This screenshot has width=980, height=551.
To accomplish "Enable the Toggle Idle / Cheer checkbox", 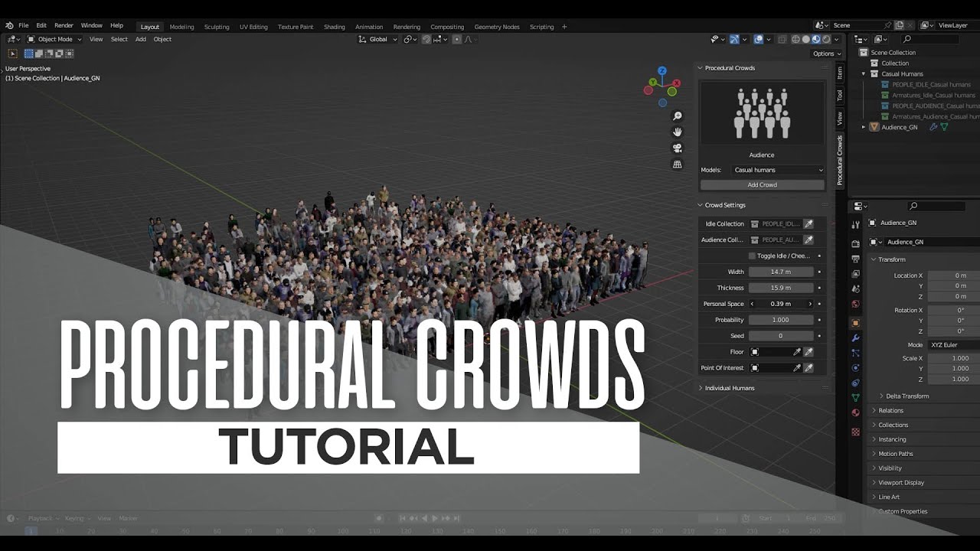I will pyautogui.click(x=752, y=256).
